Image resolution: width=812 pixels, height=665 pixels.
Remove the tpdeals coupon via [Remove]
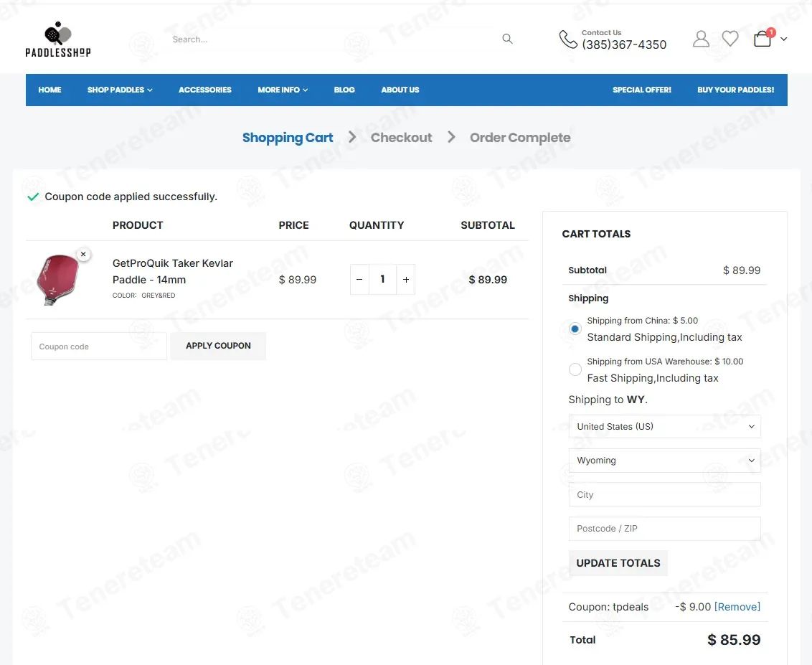(x=737, y=607)
